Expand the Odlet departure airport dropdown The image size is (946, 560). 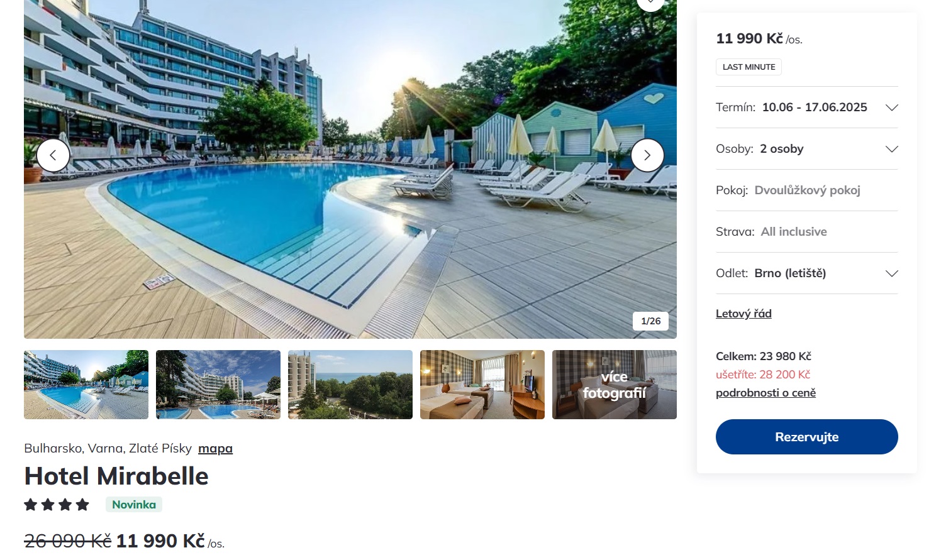(x=807, y=273)
